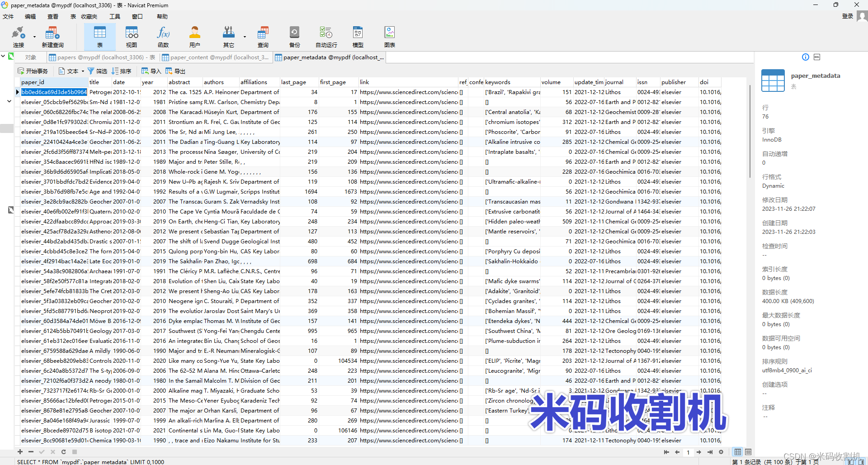Screen dimensions: 868x465
Task: Click the add record plus icon
Action: [20, 451]
